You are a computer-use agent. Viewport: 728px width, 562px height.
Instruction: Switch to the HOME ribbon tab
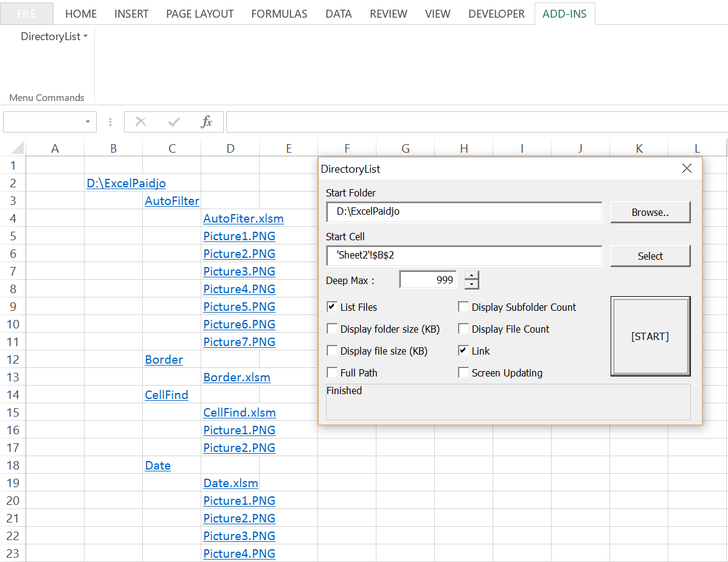click(x=81, y=14)
